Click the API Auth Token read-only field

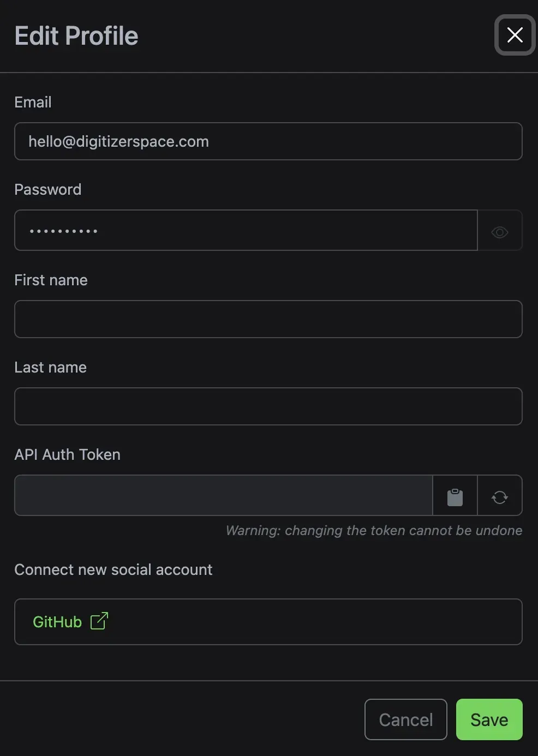coord(224,495)
